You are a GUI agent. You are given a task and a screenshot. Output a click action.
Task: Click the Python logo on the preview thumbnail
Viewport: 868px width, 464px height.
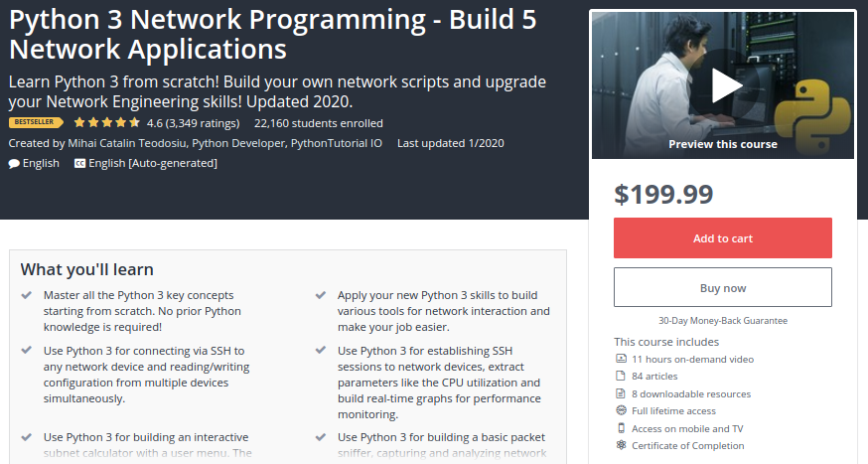[x=811, y=118]
